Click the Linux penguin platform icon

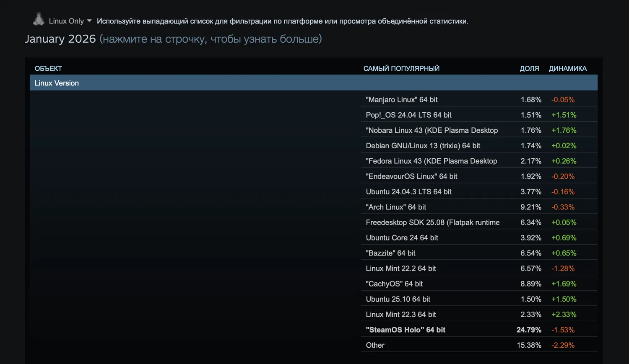(39, 19)
